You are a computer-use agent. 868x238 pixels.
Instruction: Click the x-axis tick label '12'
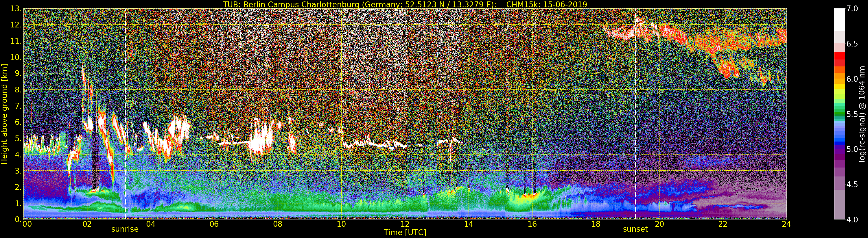click(x=405, y=224)
